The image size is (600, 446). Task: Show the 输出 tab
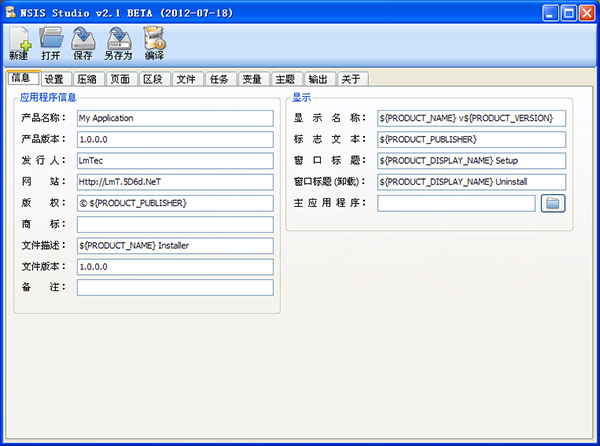click(x=318, y=79)
